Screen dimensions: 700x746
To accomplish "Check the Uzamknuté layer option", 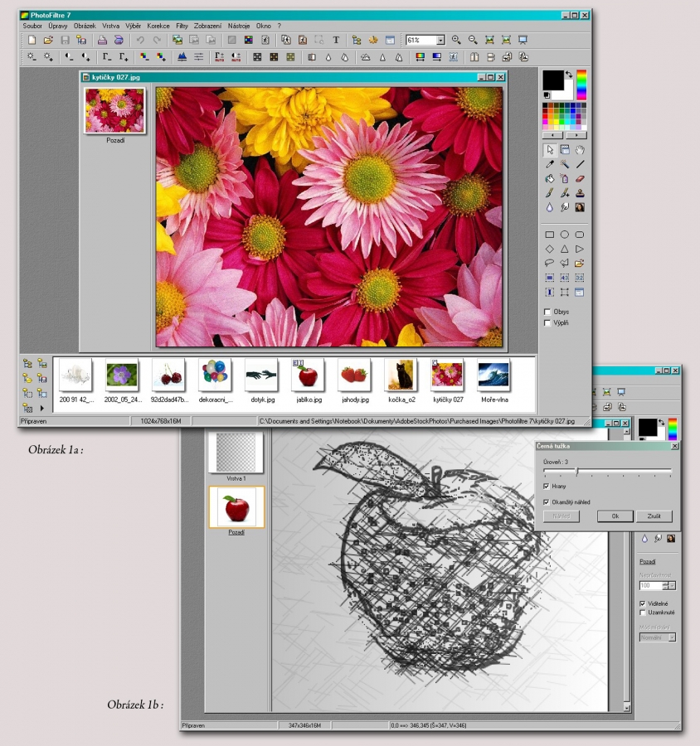I will click(x=643, y=613).
